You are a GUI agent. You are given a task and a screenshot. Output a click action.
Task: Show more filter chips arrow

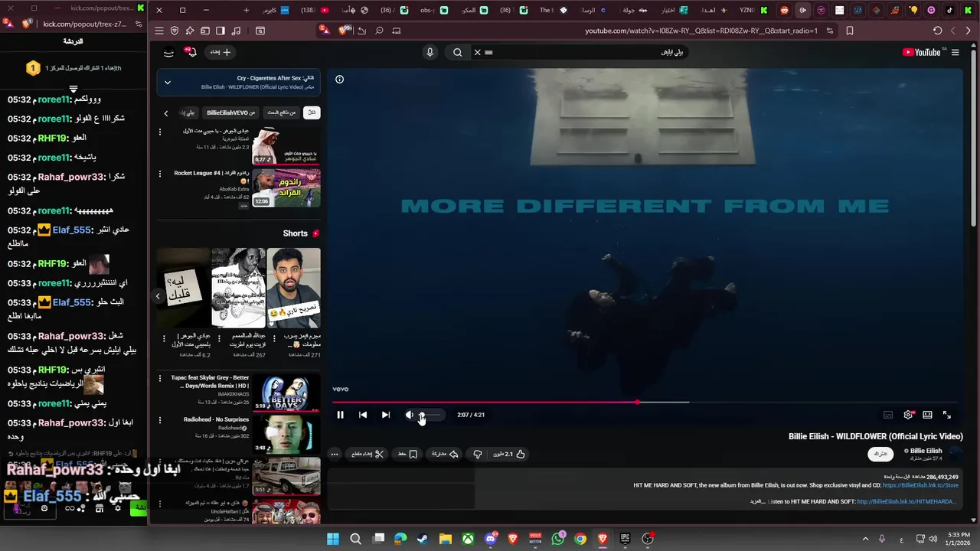coord(165,113)
